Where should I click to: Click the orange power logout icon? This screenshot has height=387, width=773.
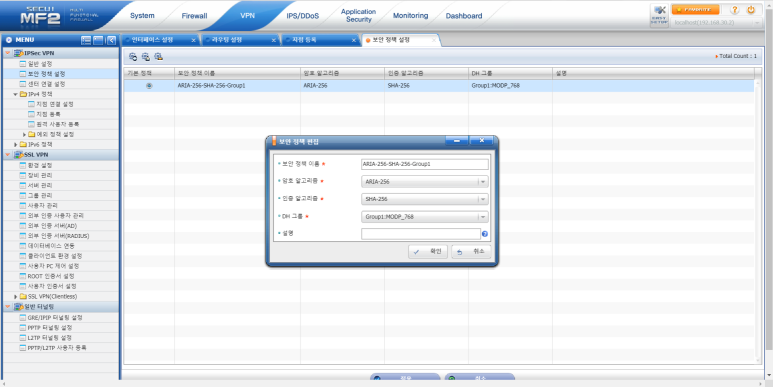[751, 10]
